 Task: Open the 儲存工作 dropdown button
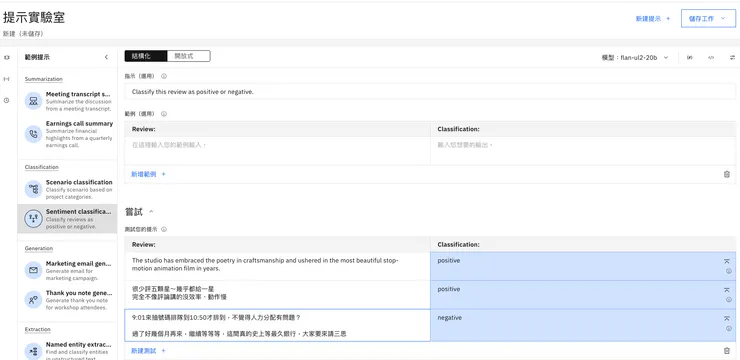[x=708, y=18]
